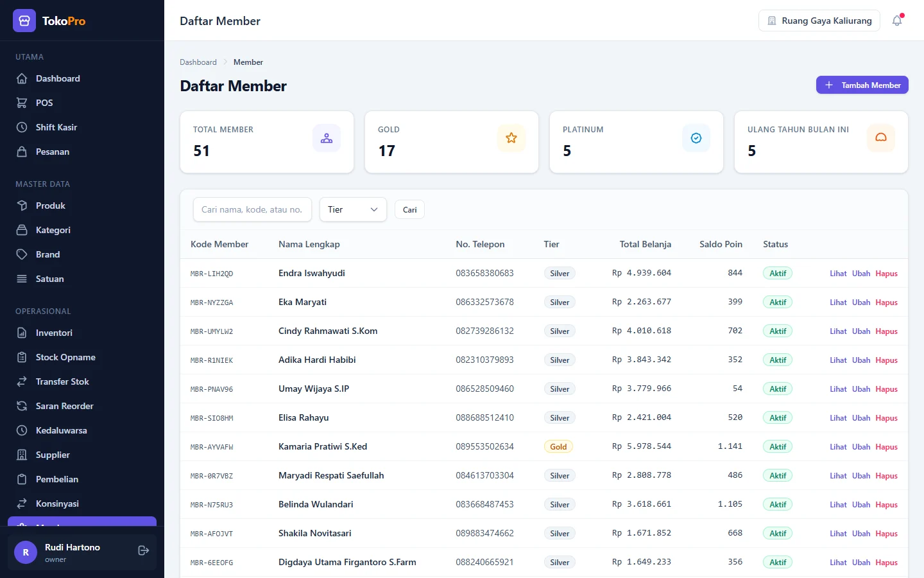Viewport: 924px width, 578px height.
Task: Click the Transfer Stok arrows icon
Action: [x=22, y=381]
